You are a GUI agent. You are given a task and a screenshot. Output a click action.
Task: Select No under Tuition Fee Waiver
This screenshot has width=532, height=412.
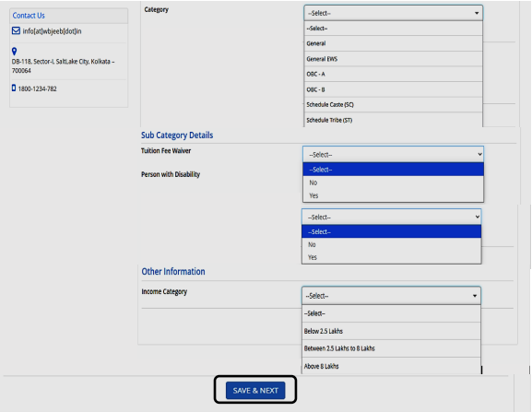coord(393,182)
